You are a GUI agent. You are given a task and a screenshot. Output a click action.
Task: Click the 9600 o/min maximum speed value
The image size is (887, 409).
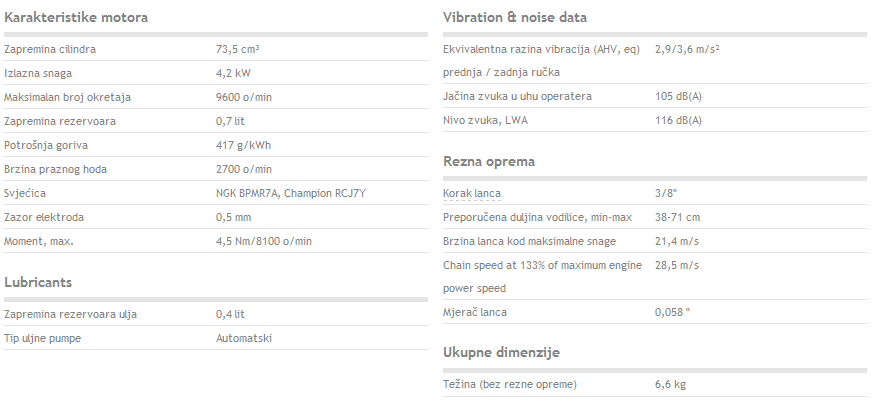pos(244,97)
